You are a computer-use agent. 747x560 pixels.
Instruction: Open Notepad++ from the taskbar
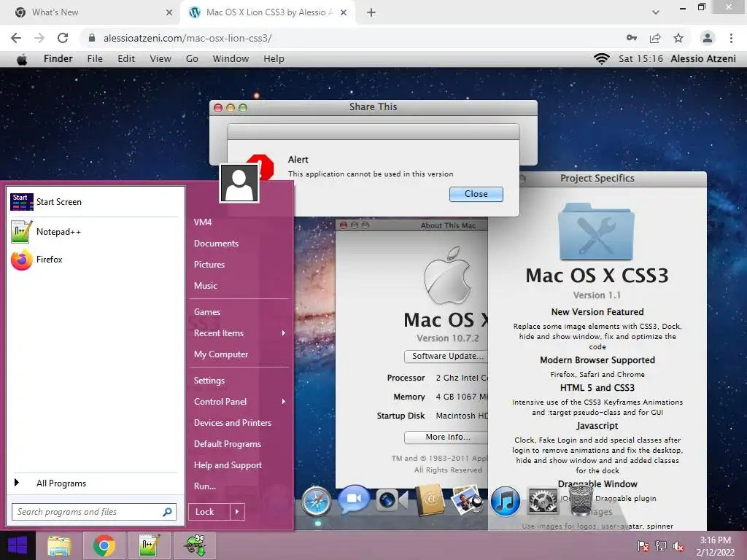pos(149,545)
